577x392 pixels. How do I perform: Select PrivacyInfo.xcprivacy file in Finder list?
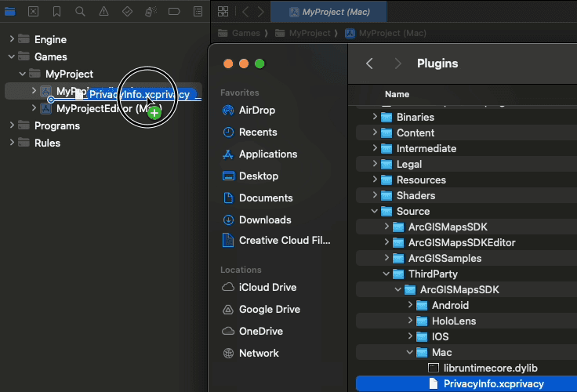tap(466, 384)
